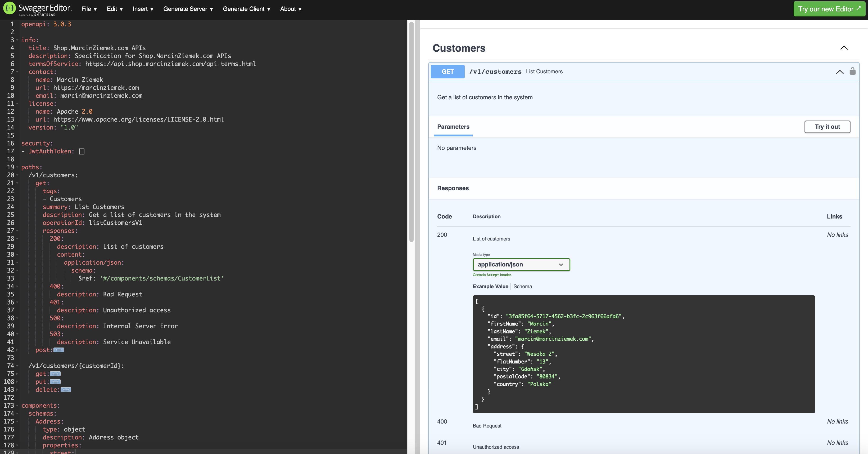
Task: Expand the folded get: block on line 75
Action: 55,374
